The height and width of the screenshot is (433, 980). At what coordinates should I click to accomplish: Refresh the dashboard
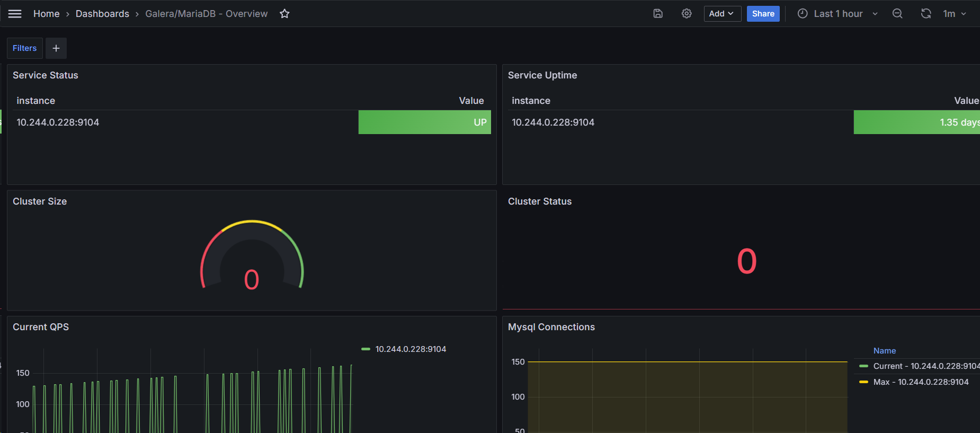[x=926, y=14]
